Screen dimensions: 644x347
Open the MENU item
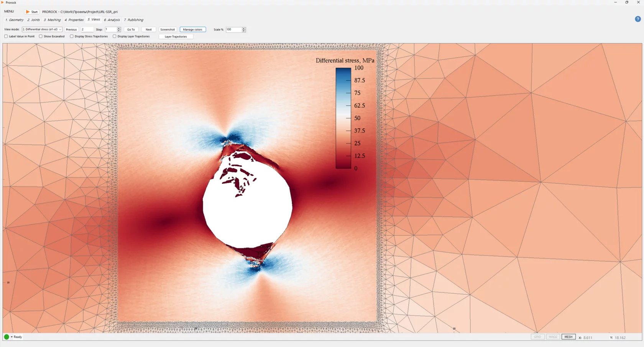coord(9,11)
